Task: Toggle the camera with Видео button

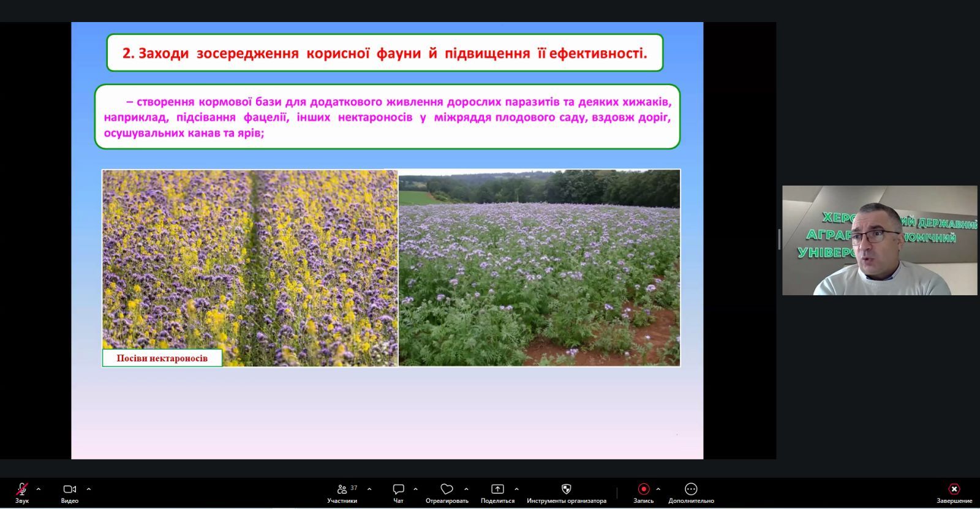Action: pos(69,489)
